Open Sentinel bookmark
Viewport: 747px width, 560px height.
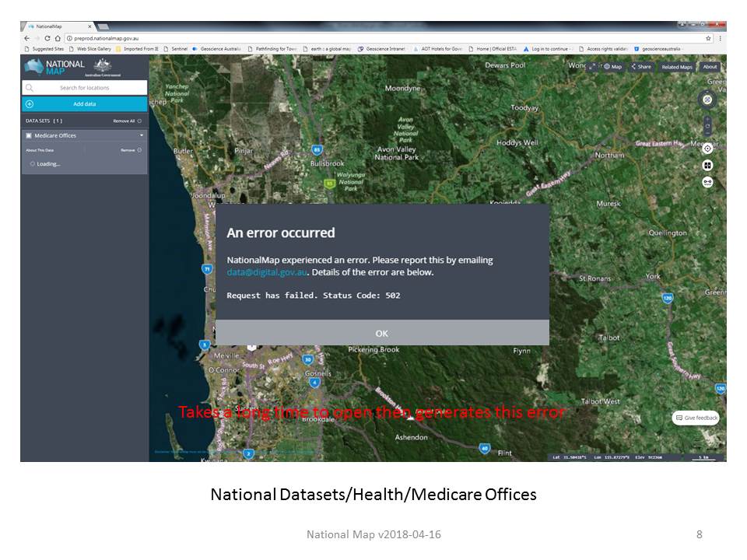pos(175,48)
